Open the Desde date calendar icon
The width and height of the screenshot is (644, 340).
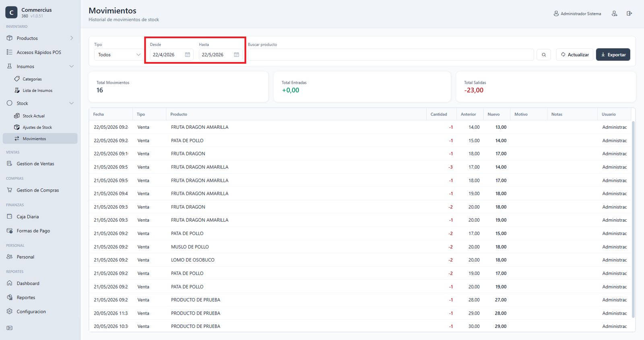point(188,55)
